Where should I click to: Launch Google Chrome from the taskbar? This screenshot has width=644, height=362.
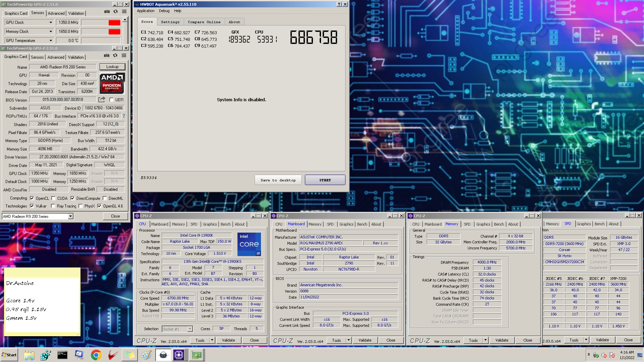click(96, 355)
